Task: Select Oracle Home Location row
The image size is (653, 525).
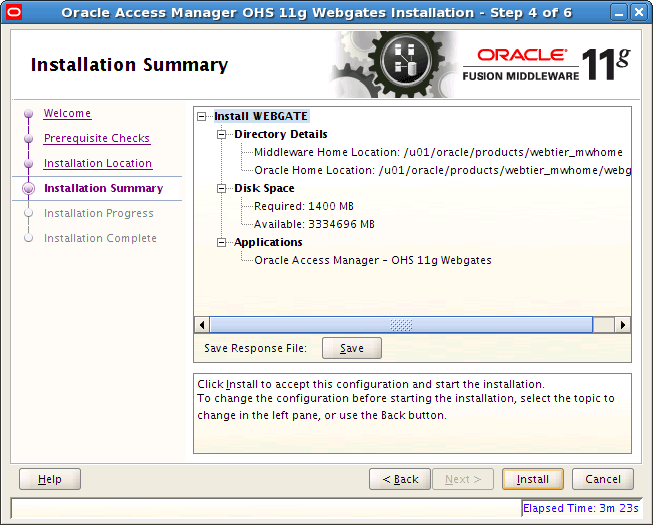Action: tap(442, 170)
